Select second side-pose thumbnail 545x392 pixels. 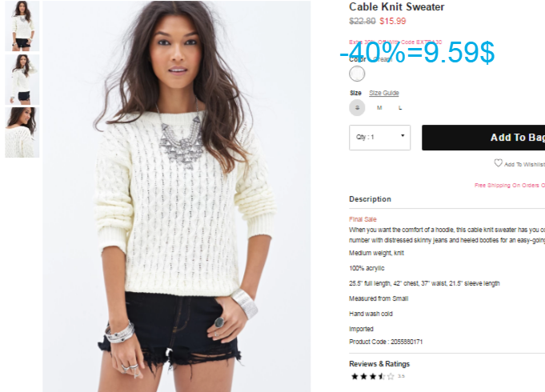tap(22, 79)
